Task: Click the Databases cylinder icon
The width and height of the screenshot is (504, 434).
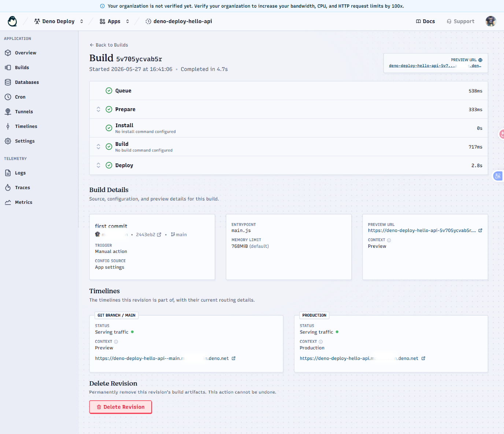Action: (x=8, y=82)
